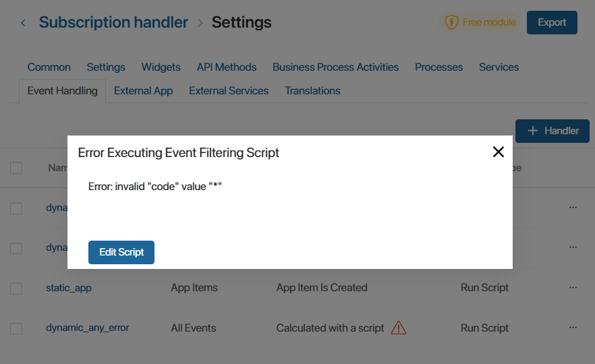Switch to the Translations tab
This screenshot has height=364, width=595.
pos(312,91)
